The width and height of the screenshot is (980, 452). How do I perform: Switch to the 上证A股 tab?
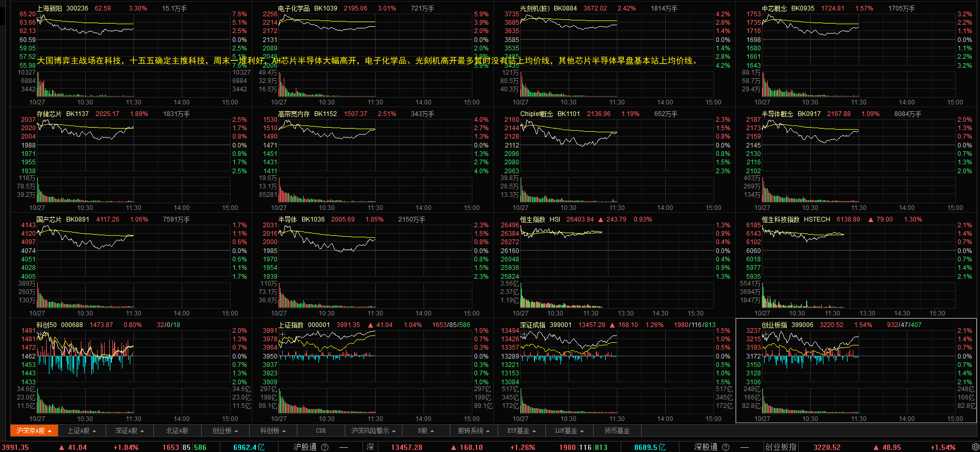point(81,430)
